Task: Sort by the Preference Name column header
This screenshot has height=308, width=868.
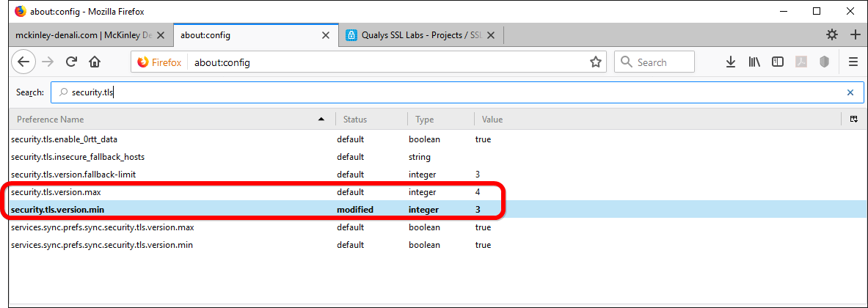Action: pyautogui.click(x=169, y=119)
